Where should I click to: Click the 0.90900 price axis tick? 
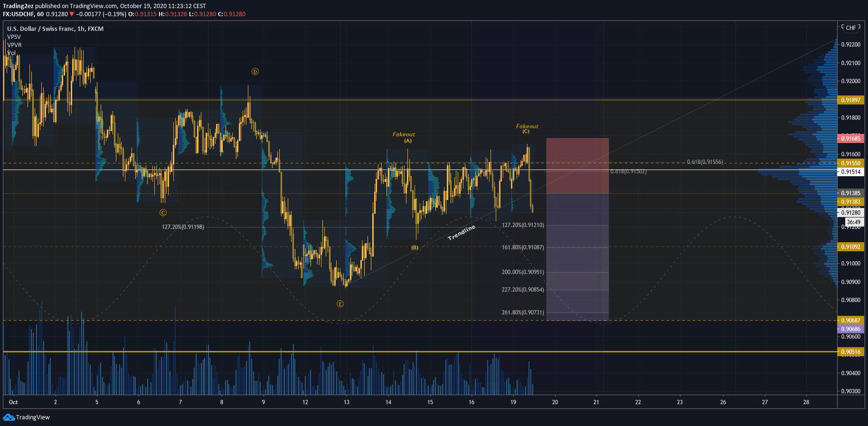[x=850, y=282]
